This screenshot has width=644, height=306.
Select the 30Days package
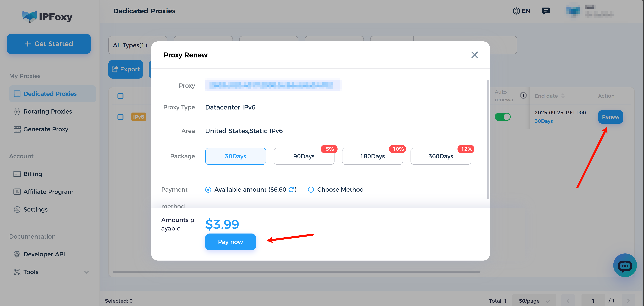point(236,156)
